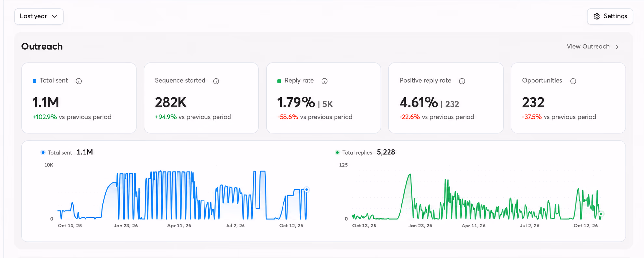The width and height of the screenshot is (644, 258).
Task: Click the 1.79% reply rate value
Action: (x=296, y=102)
